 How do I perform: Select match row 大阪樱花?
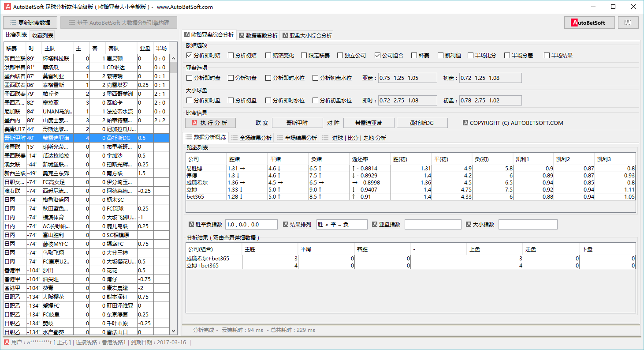(x=86, y=297)
